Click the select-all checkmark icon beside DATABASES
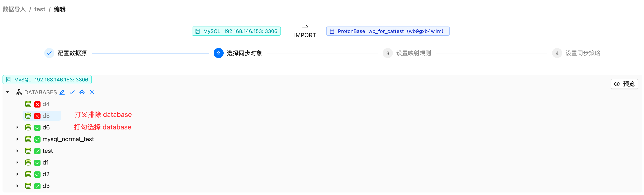This screenshot has width=644, height=195. 72,92
